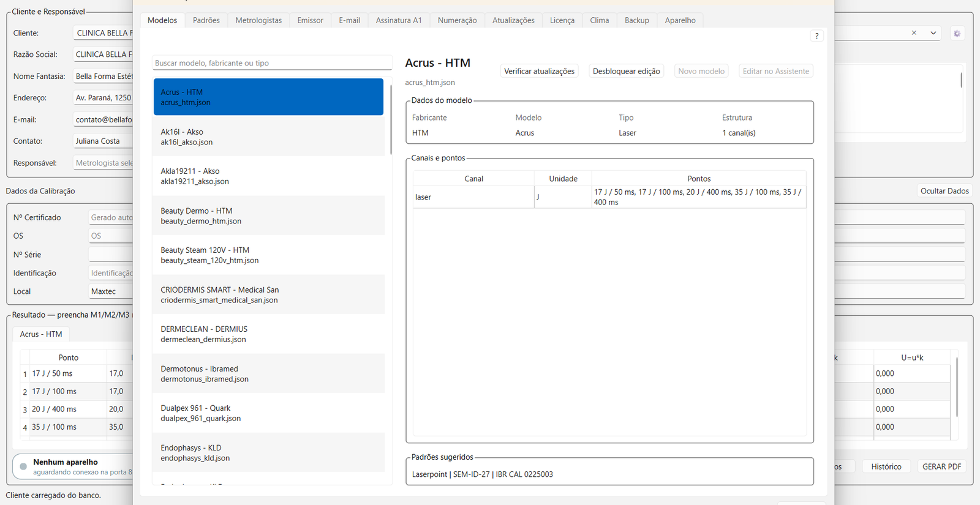This screenshot has height=505, width=980.
Task: Click the Nome Fantasia field
Action: coord(103,77)
